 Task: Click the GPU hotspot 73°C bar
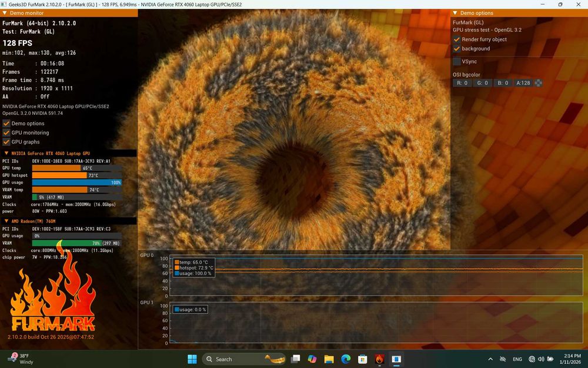click(x=77, y=175)
